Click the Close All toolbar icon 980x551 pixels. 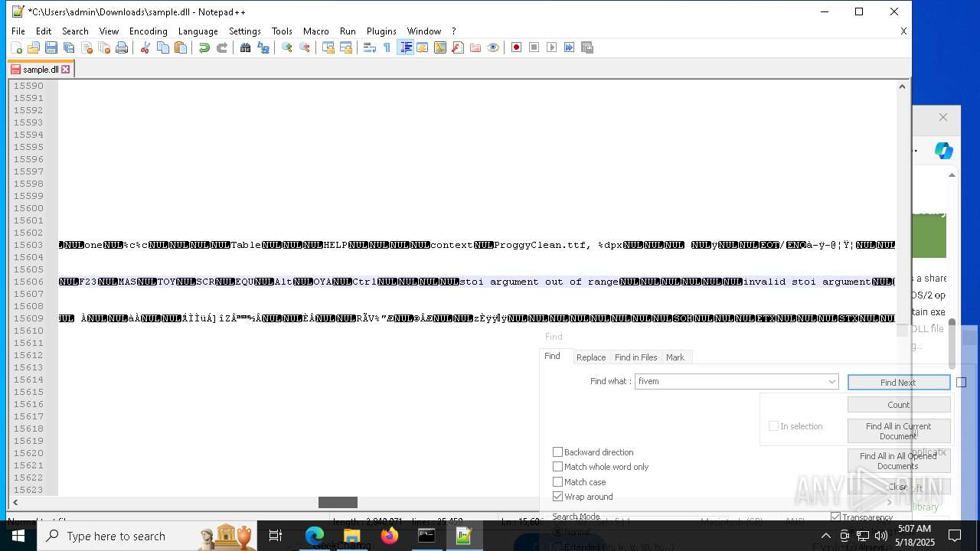click(x=104, y=47)
